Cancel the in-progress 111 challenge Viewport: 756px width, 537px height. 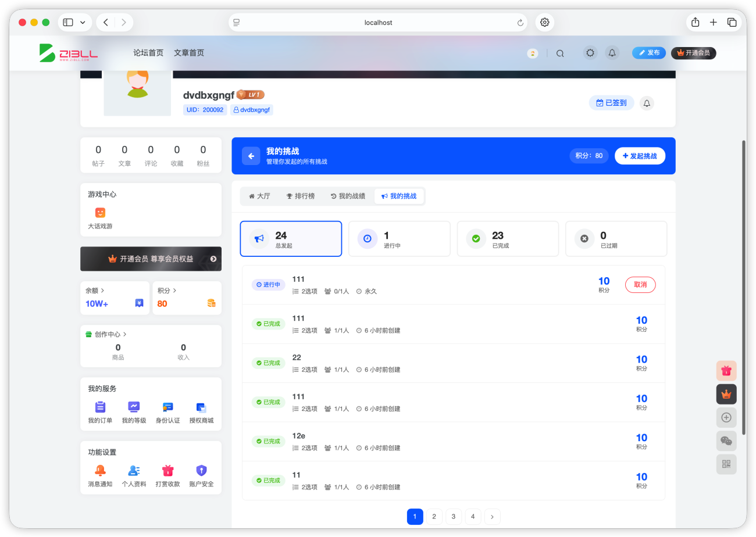pos(640,285)
